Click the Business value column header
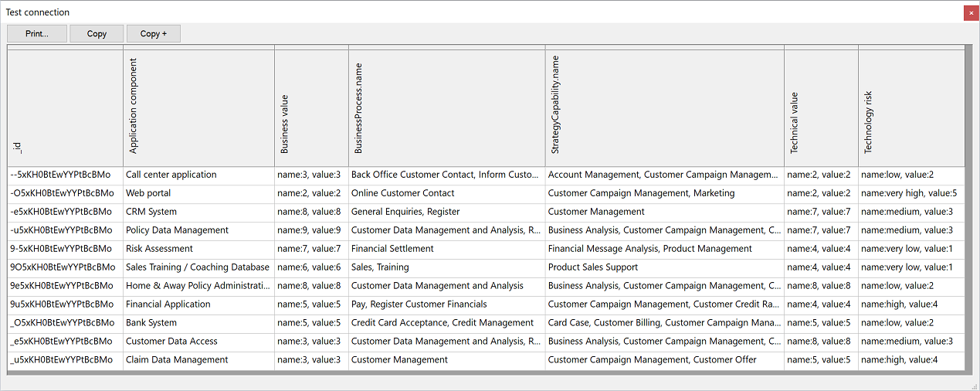This screenshot has height=391, width=980. 311,108
